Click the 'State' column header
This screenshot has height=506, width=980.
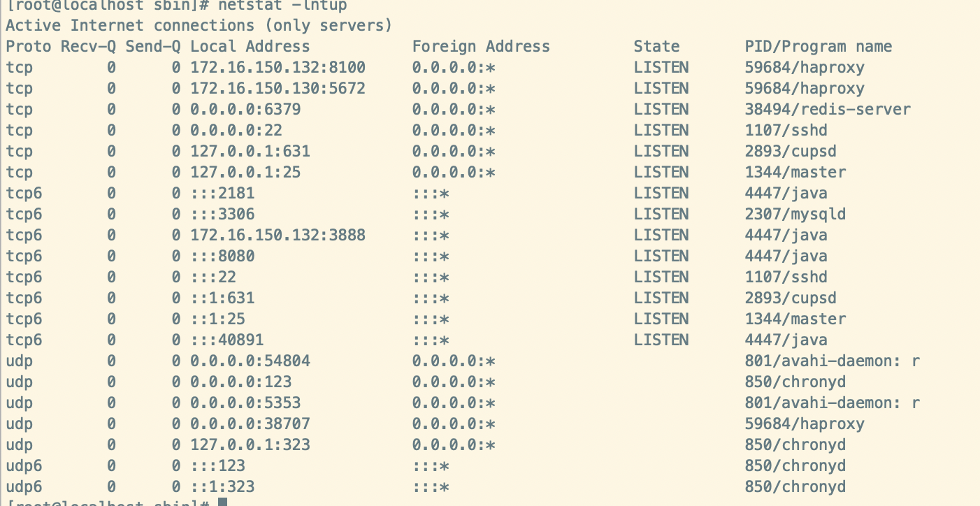(x=656, y=47)
